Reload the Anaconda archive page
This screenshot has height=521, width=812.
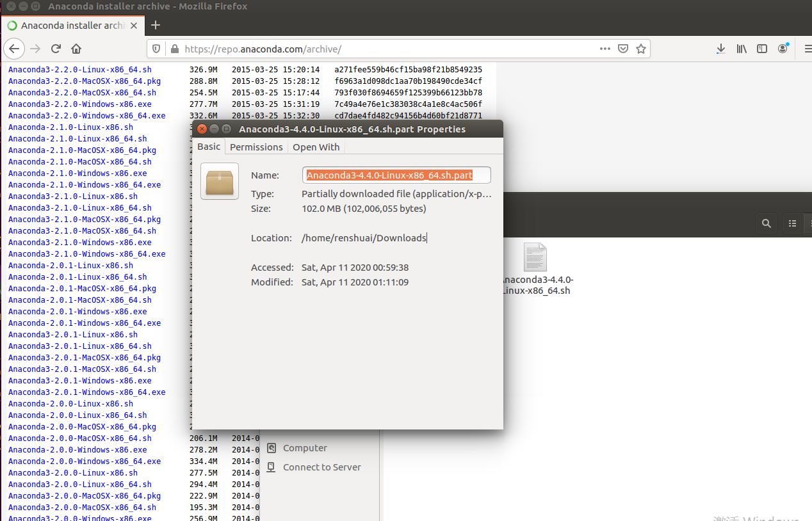[55, 48]
